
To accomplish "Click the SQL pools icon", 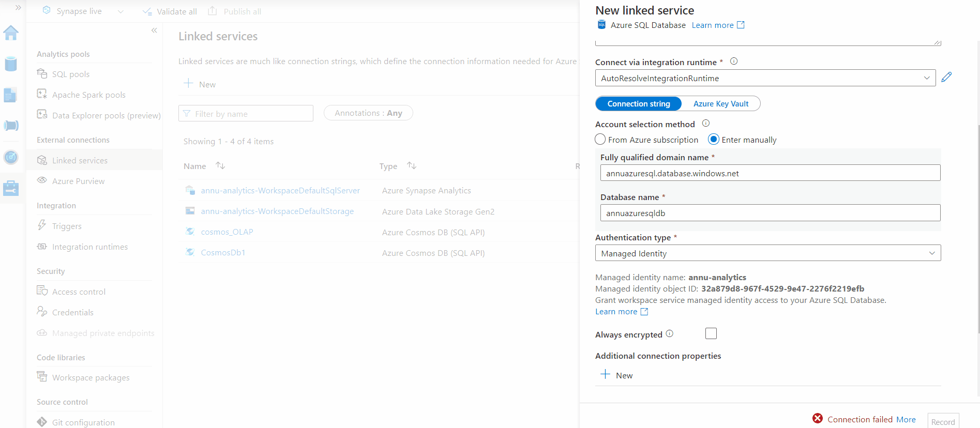I will (42, 73).
